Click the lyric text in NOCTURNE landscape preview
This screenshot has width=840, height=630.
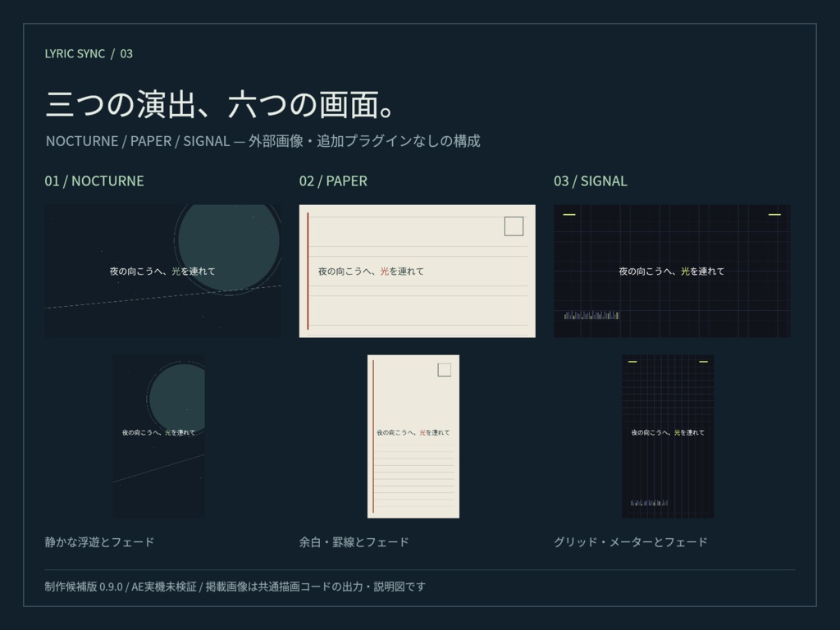162,271
